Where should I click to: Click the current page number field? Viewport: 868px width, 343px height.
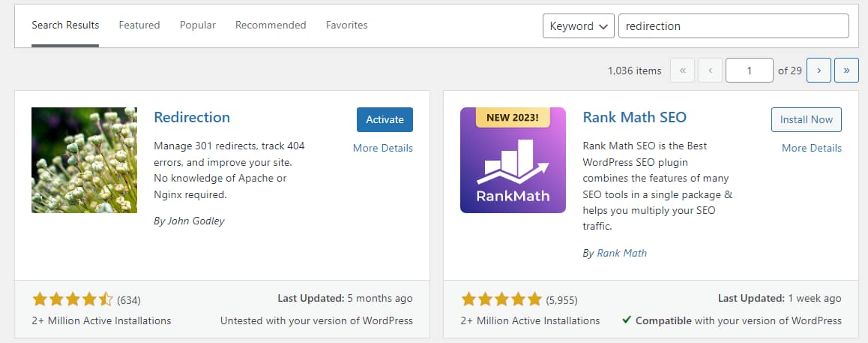[x=750, y=71]
